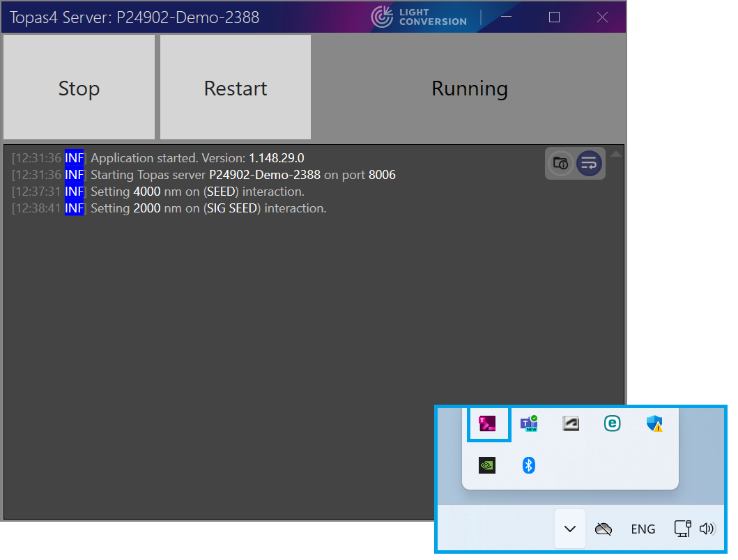The image size is (738, 560).
Task: Open Topas4 Server tray icon
Action: 487,423
